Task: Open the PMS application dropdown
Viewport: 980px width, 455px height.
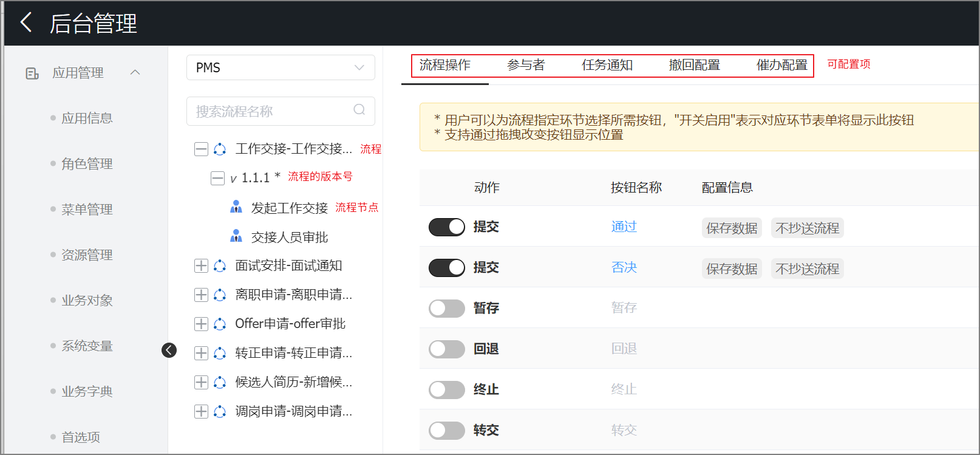Action: [x=281, y=67]
